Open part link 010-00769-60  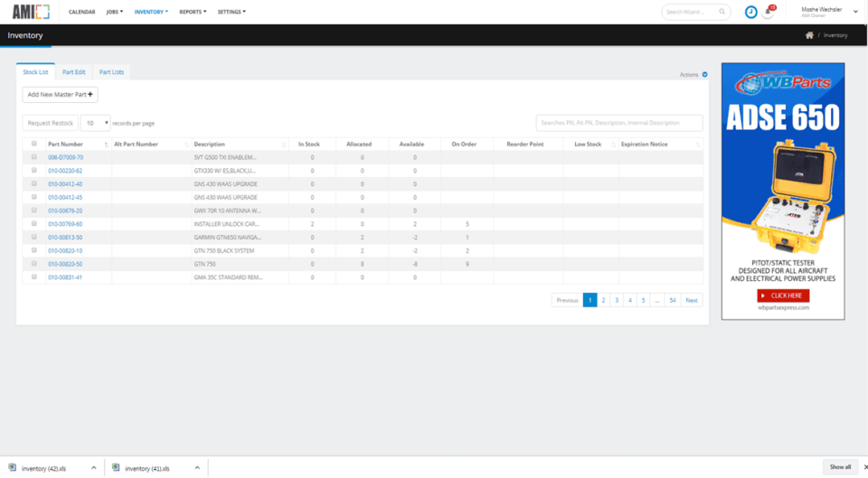pyautogui.click(x=65, y=224)
